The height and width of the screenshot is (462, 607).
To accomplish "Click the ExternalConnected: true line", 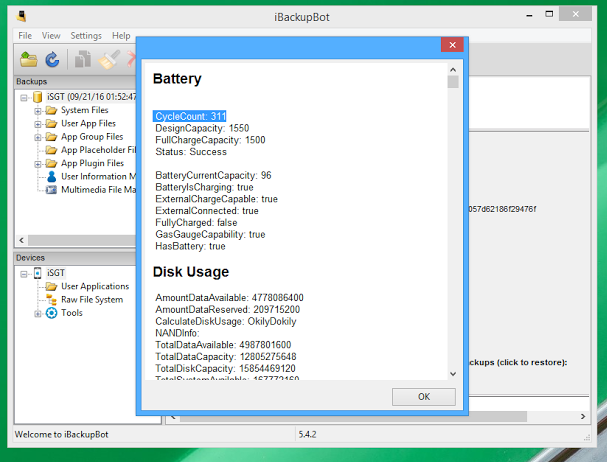I will (x=207, y=211).
